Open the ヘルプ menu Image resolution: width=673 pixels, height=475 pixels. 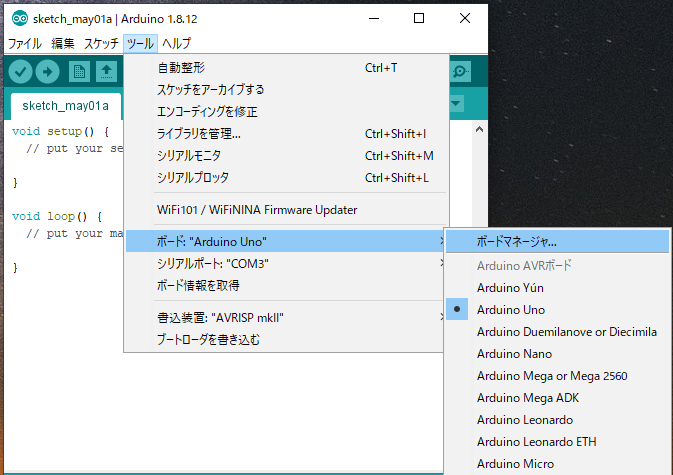point(176,43)
